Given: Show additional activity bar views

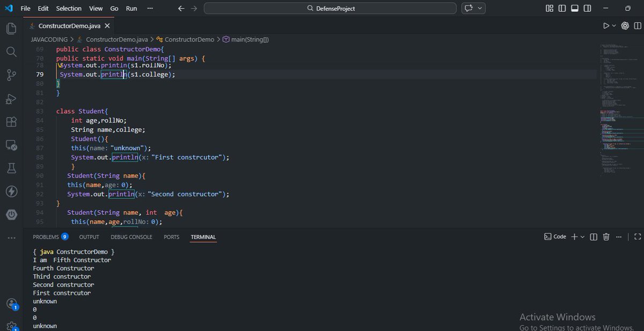Looking at the screenshot, I should (x=11, y=238).
